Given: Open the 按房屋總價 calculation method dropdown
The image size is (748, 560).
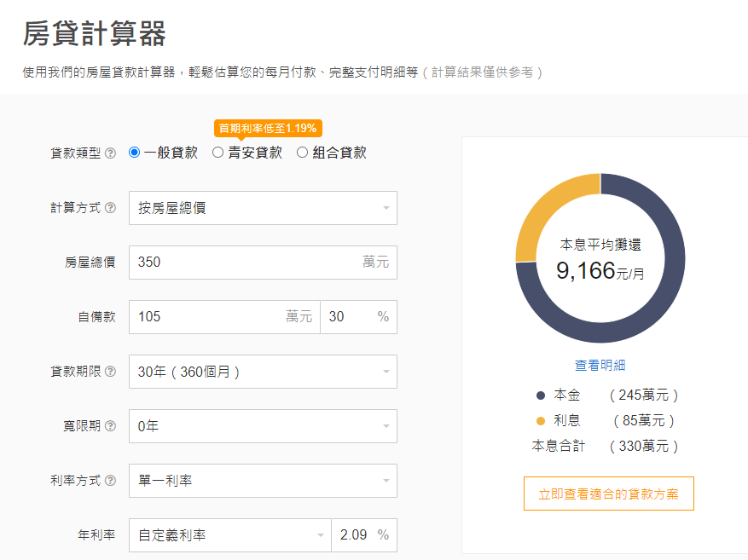Looking at the screenshot, I should click(263, 208).
